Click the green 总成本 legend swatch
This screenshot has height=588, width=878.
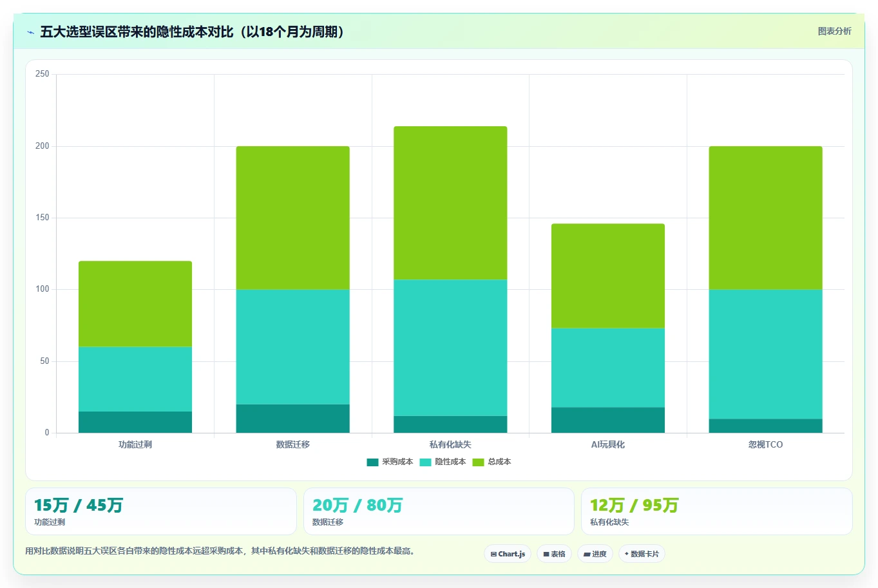(x=478, y=462)
